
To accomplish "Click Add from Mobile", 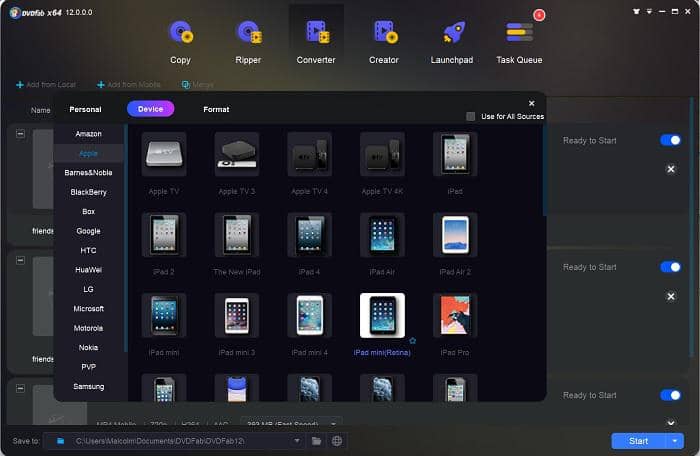I will [x=129, y=84].
